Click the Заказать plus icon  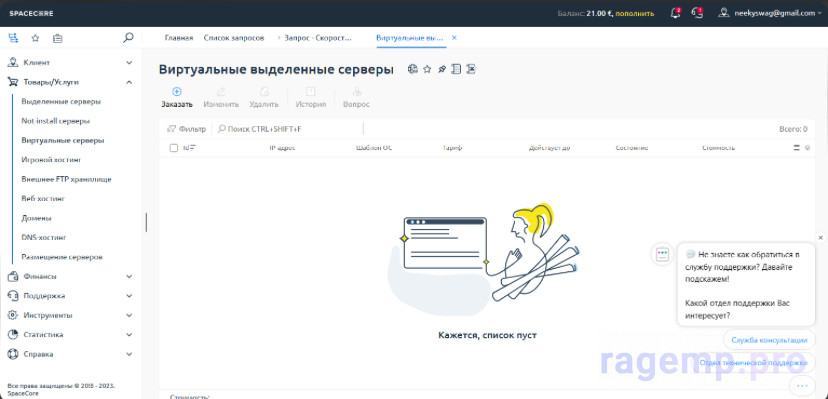coord(177,91)
